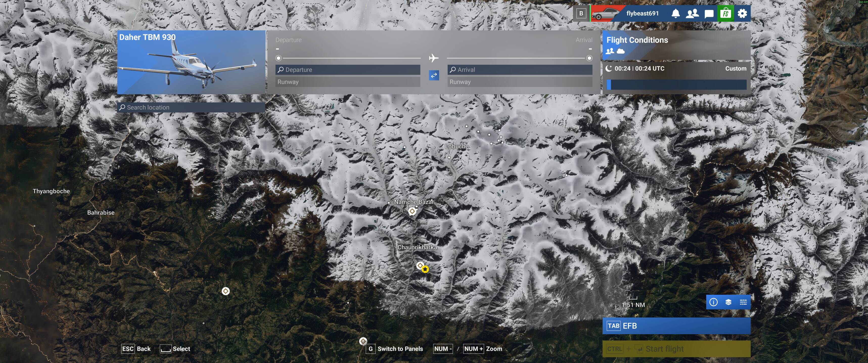The image size is (868, 363).
Task: Open map filter sliders icon
Action: point(743,302)
